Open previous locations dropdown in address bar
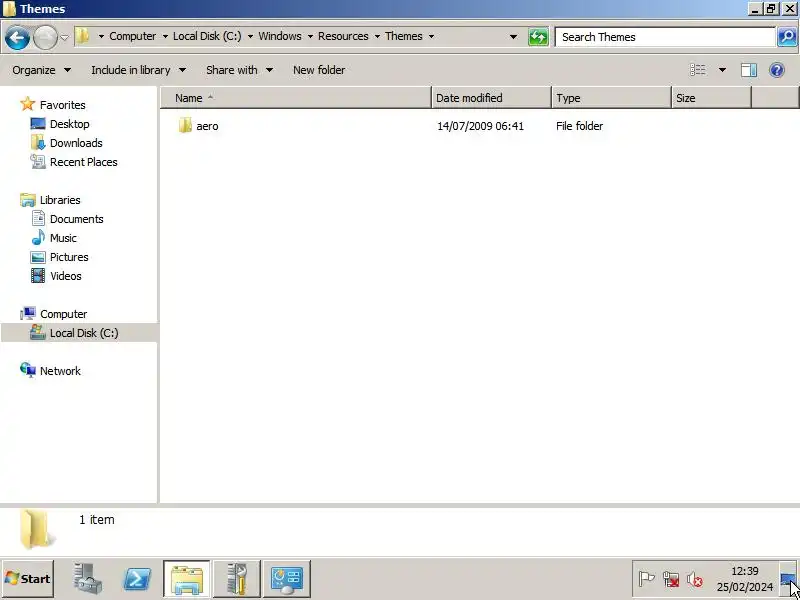The height and width of the screenshot is (600, 800). (x=513, y=37)
